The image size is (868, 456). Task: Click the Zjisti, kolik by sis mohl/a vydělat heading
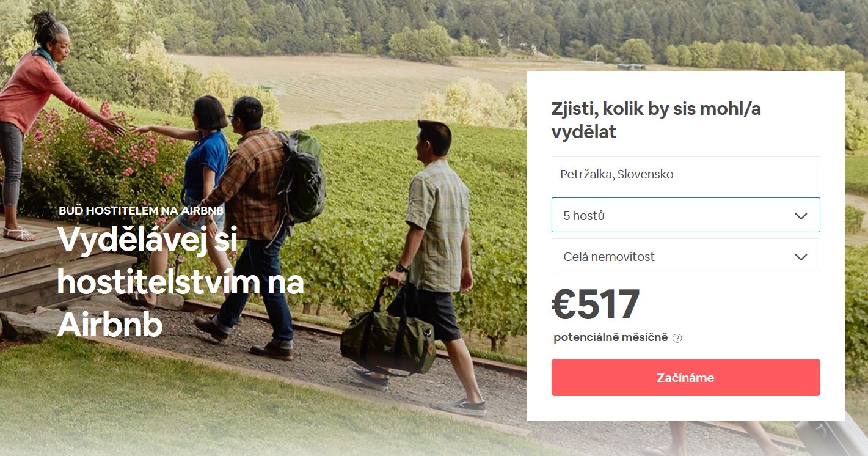[656, 120]
